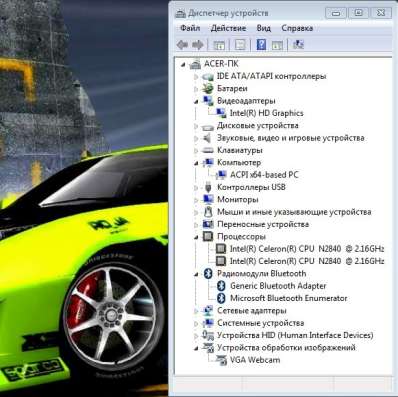Open the Справка menu

(x=297, y=28)
